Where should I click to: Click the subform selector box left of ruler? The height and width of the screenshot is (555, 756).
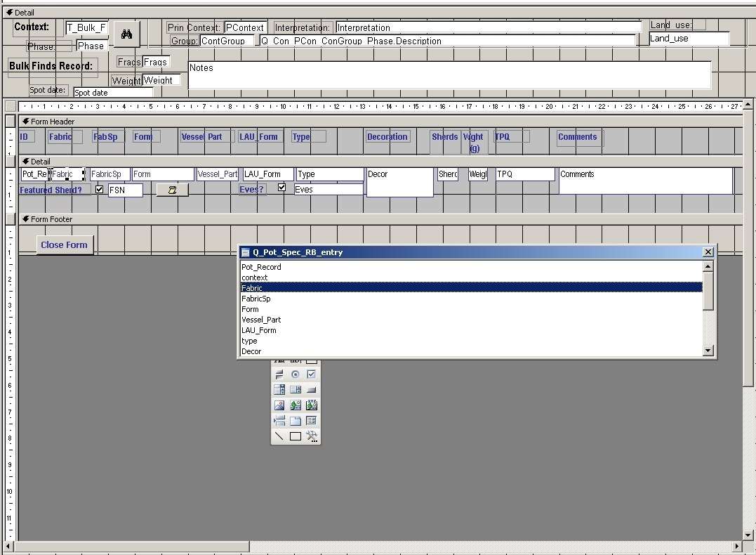11,105
